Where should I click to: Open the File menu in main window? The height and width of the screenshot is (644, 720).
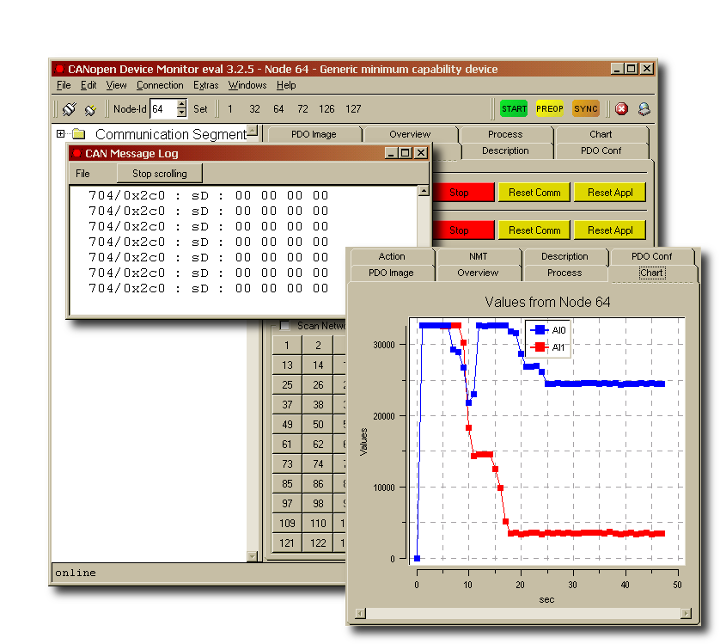63,85
